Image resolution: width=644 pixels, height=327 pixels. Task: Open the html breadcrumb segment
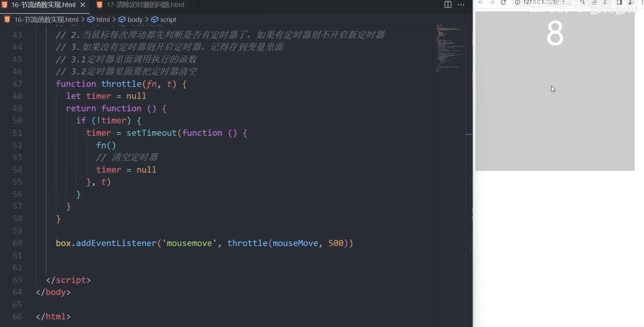click(99, 20)
